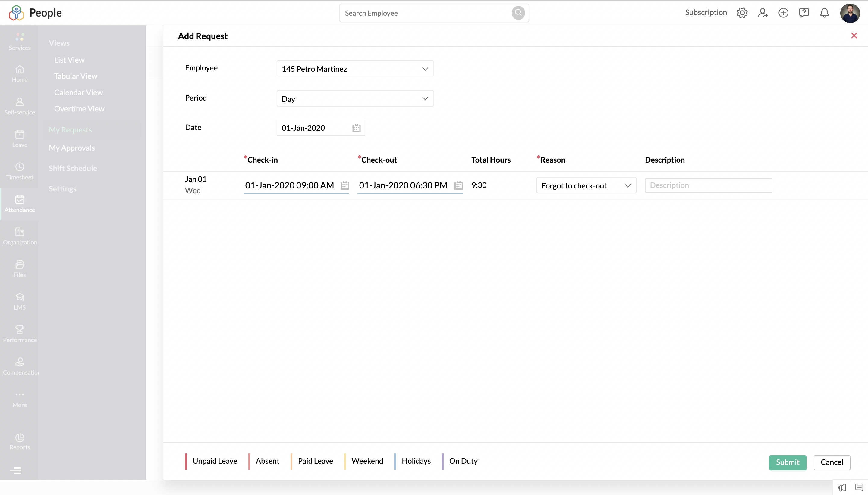Close the Add Request panel
Screen dimensions: 868x495
[854, 36]
